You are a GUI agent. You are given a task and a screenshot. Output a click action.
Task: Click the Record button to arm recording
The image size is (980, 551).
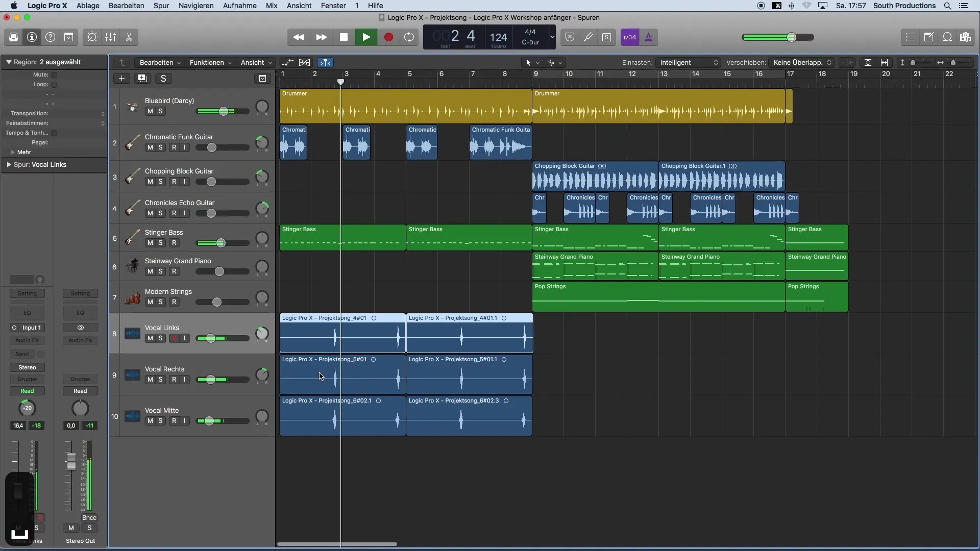388,37
